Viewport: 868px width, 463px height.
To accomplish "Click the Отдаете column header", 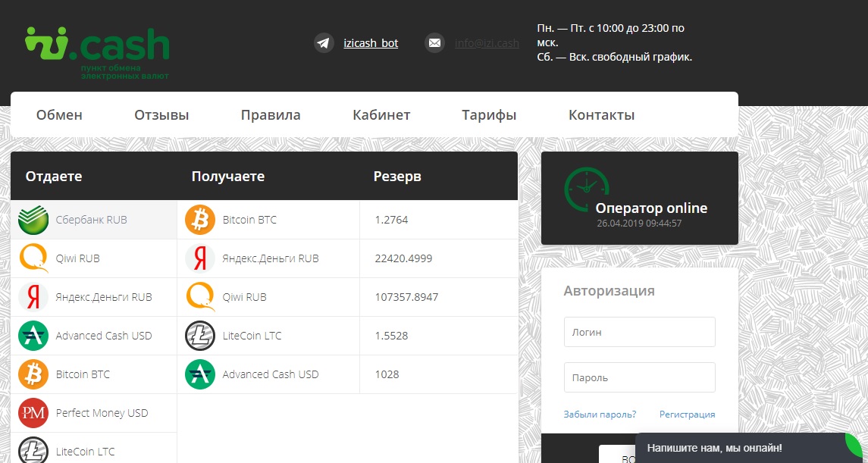I will (x=54, y=177).
